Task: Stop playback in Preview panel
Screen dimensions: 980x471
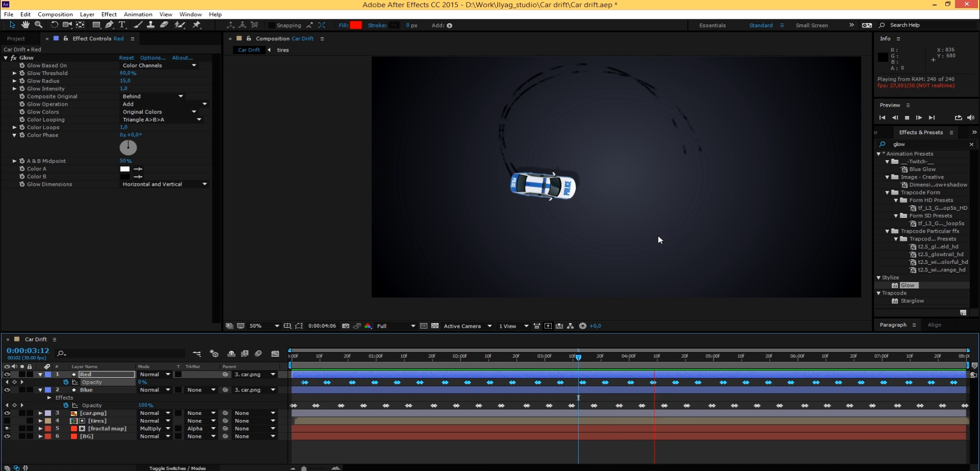Action: click(907, 118)
